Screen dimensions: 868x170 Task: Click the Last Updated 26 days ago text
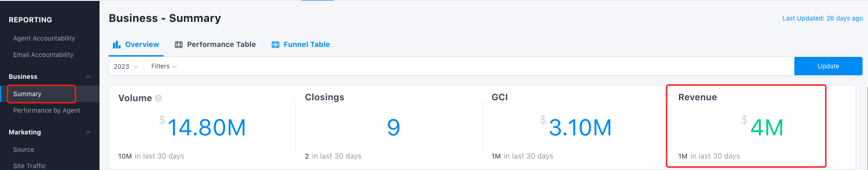(x=822, y=18)
